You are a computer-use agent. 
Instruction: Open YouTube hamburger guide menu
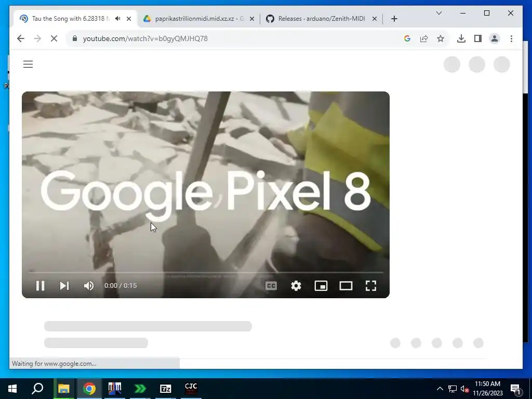click(x=28, y=64)
